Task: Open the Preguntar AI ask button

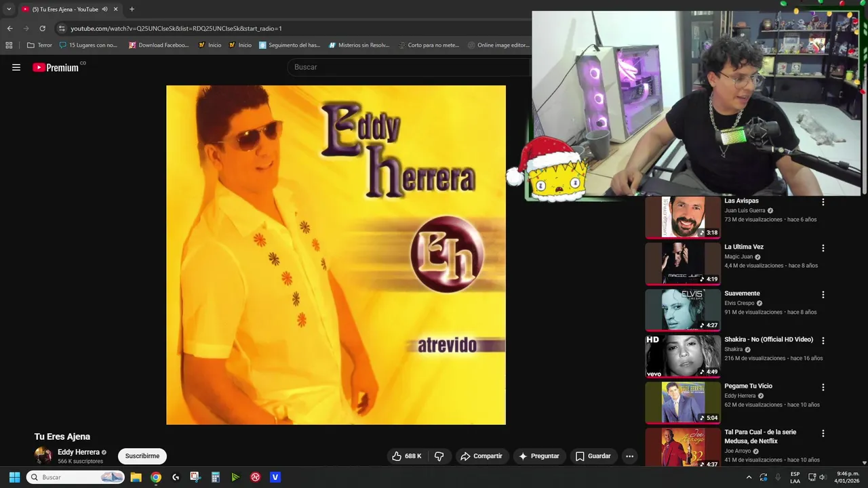Action: coord(538,456)
